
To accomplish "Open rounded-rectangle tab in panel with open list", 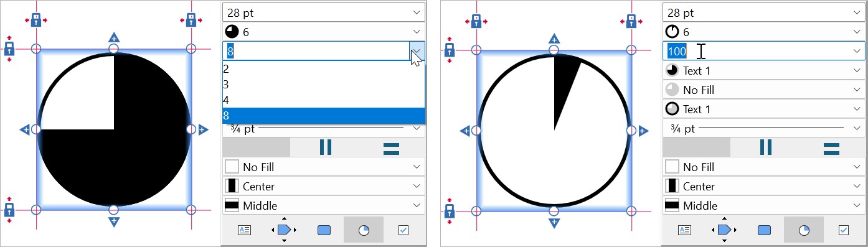I will click(x=324, y=230).
